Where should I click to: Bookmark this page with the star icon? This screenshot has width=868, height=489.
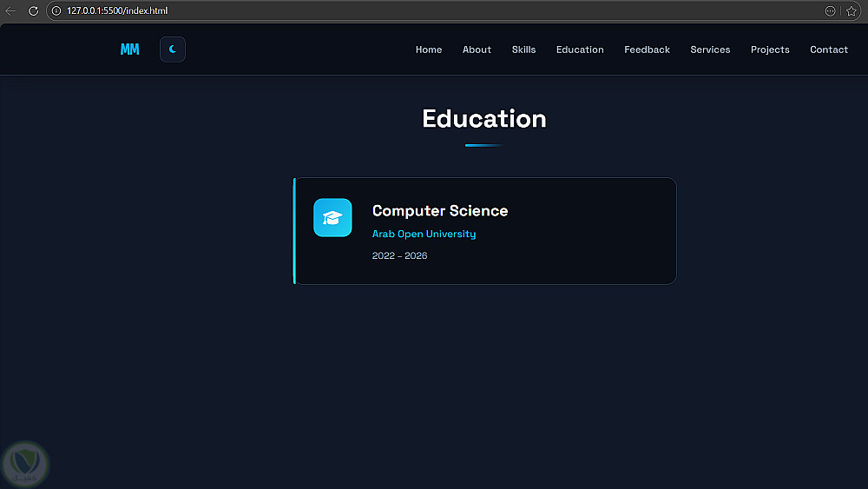coord(852,11)
